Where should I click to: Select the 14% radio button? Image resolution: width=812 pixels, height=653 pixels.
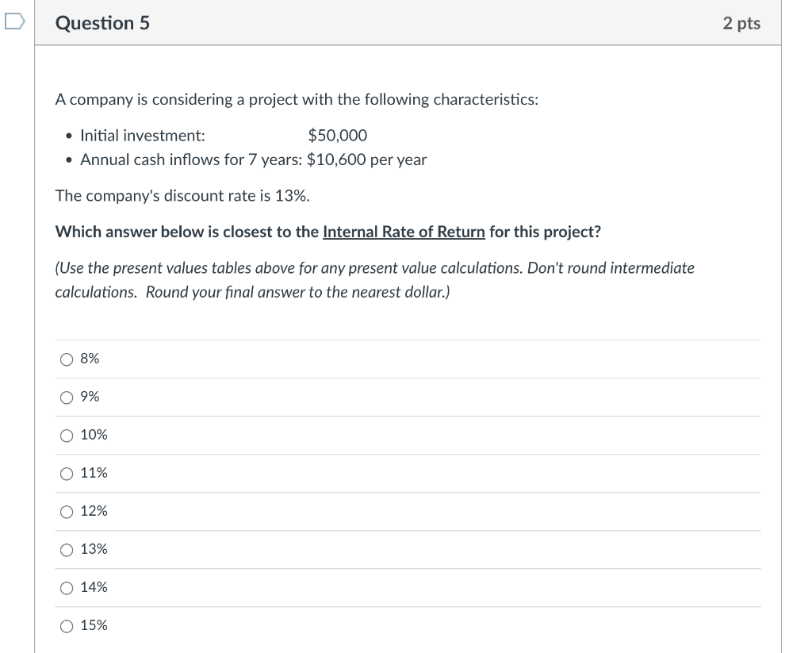click(67, 588)
